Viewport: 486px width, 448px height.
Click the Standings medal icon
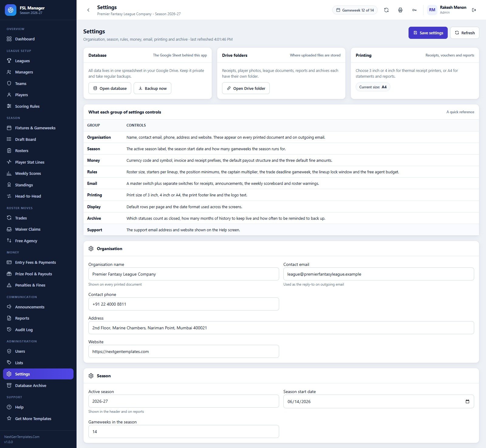click(9, 185)
